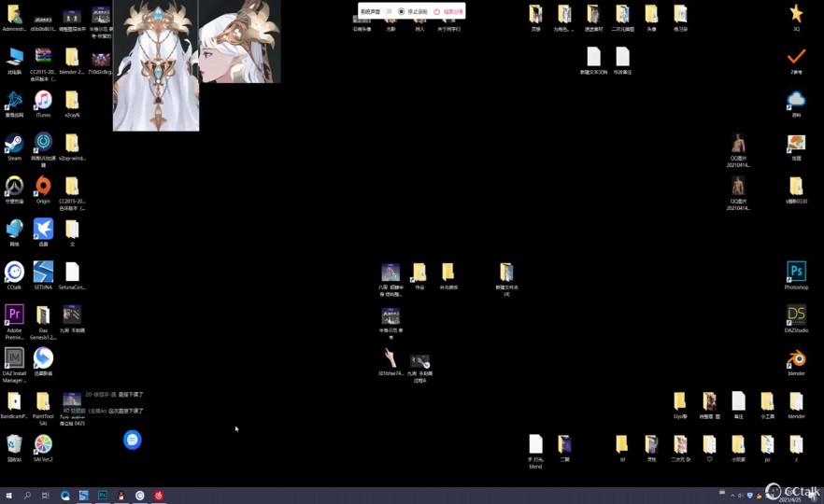Viewport: 824px width, 504px height.
Task: Open the Administrator user folder
Action: 14,18
